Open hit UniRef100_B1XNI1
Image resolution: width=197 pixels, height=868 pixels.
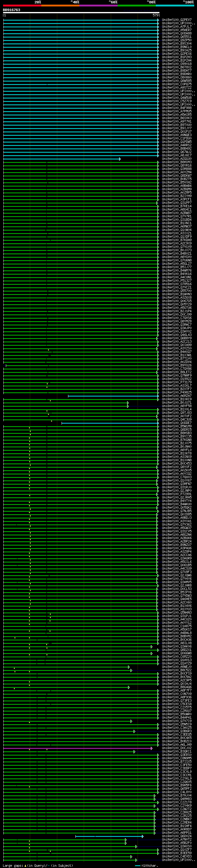[x=177, y=223]
